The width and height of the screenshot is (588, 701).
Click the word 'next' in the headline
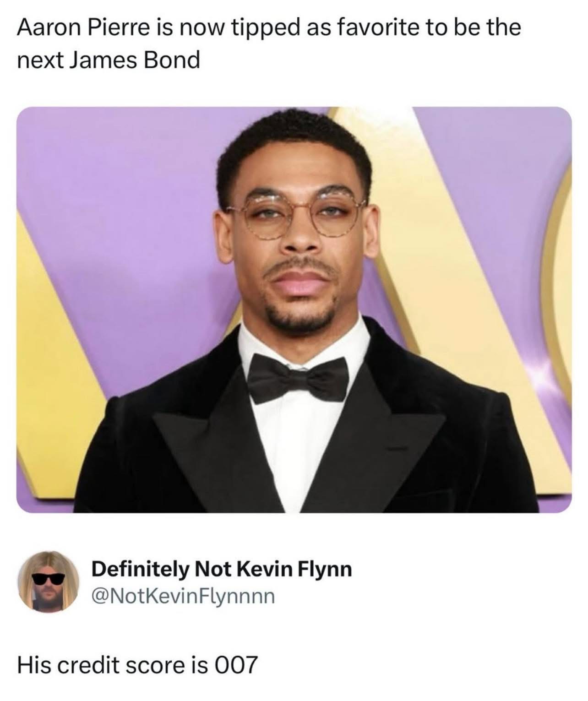(x=40, y=60)
